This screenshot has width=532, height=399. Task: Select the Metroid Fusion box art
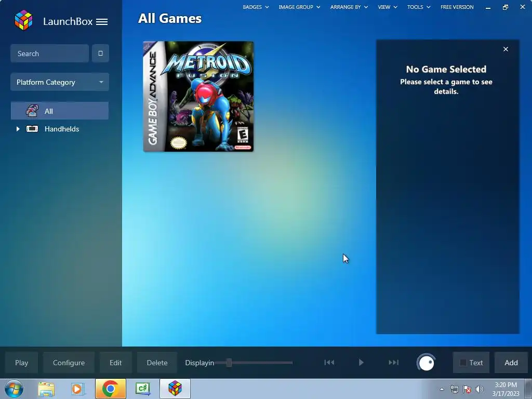(x=198, y=96)
